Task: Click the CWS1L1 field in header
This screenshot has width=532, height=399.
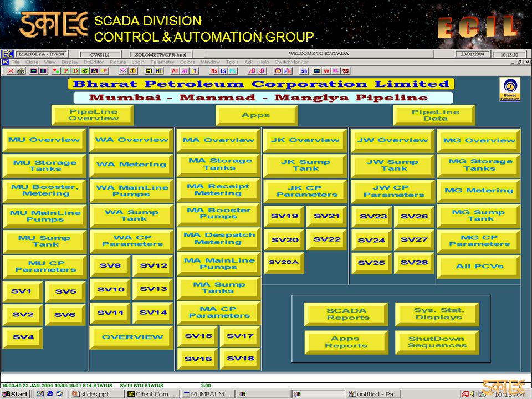Action: click(x=100, y=54)
